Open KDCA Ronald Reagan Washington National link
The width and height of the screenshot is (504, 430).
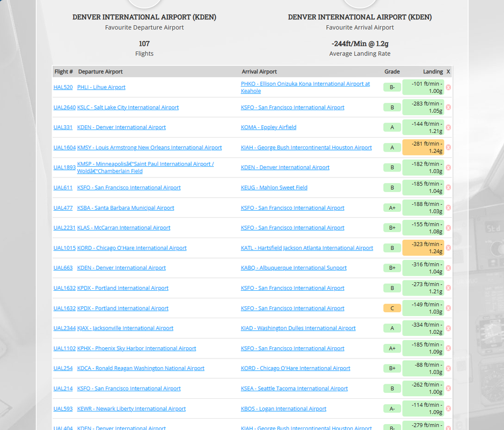pos(141,368)
